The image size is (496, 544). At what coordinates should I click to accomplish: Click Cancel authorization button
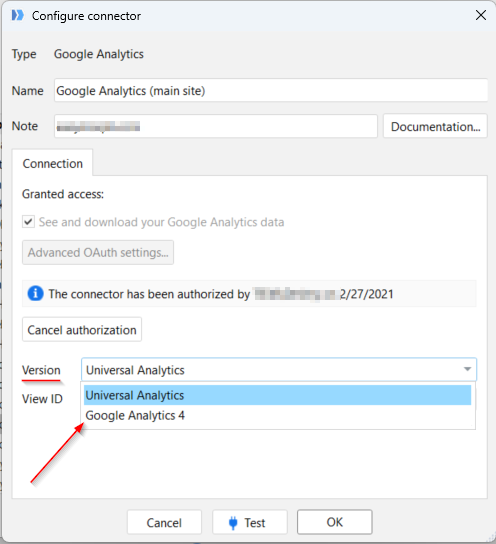coord(82,330)
